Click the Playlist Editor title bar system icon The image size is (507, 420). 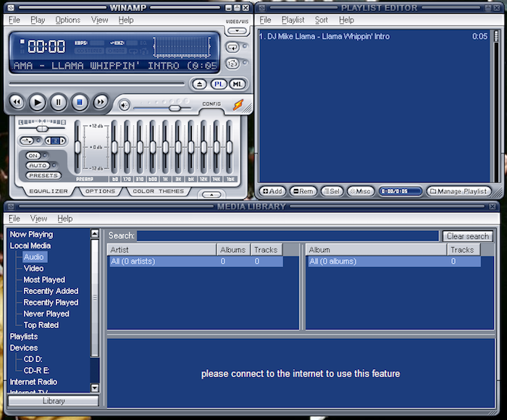[x=262, y=8]
